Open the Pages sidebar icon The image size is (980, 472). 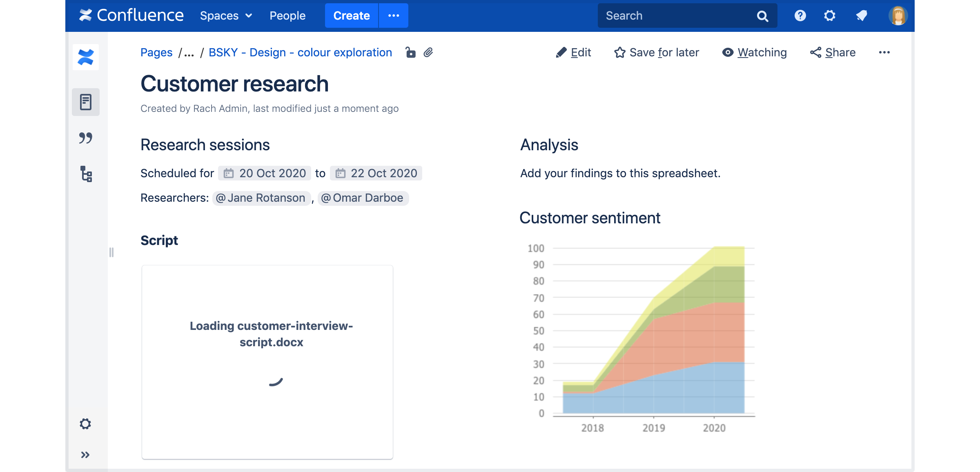pos(86,102)
